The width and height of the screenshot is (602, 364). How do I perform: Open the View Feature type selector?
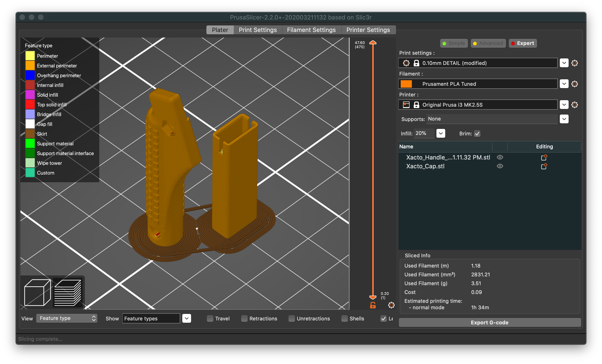67,318
